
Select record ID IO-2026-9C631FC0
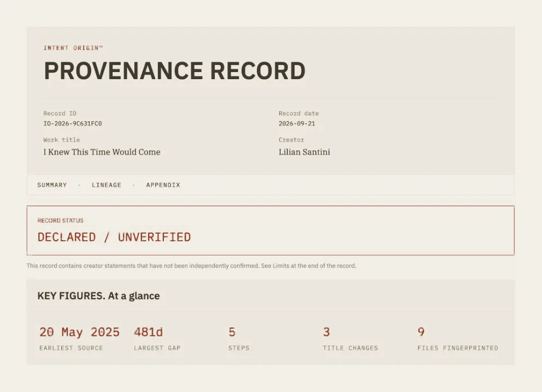point(73,123)
